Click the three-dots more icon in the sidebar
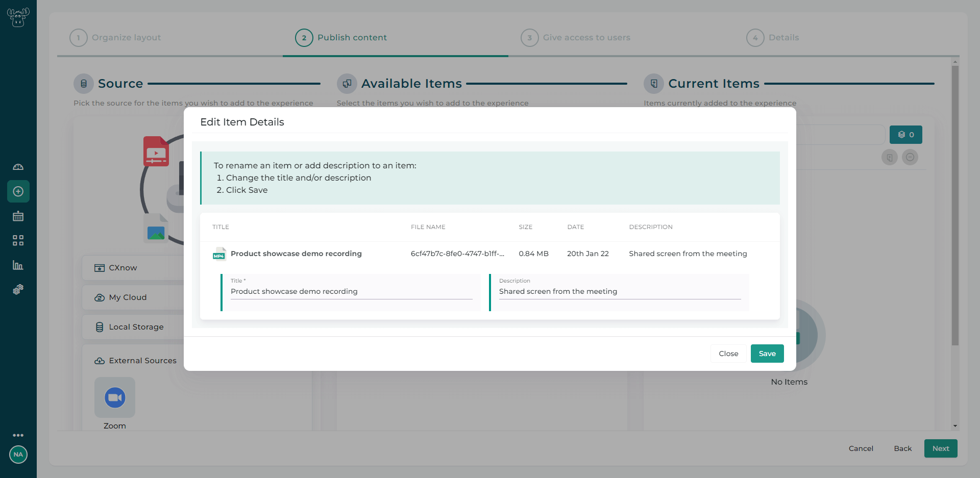The image size is (980, 478). tap(18, 435)
